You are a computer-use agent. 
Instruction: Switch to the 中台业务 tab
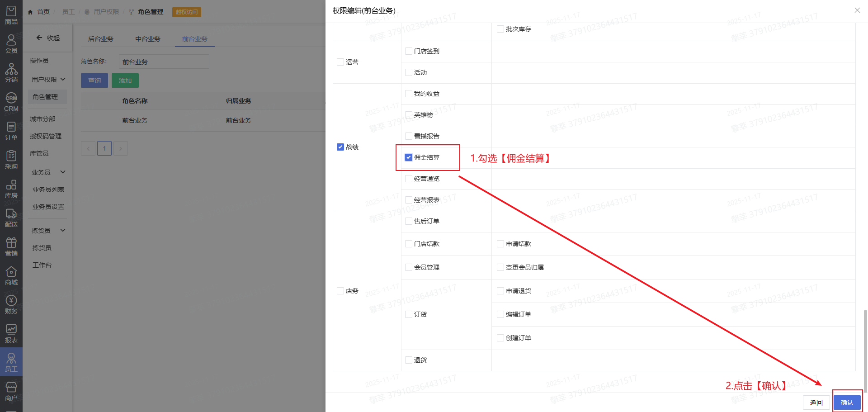pos(147,39)
